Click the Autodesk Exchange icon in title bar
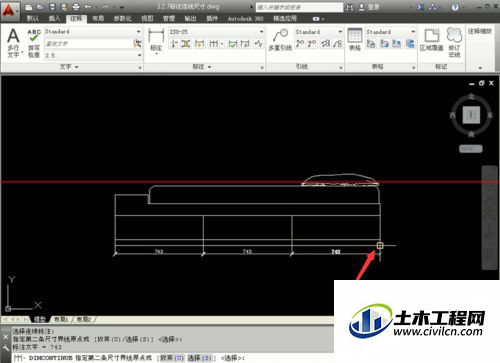The image size is (500, 363). click(x=421, y=7)
